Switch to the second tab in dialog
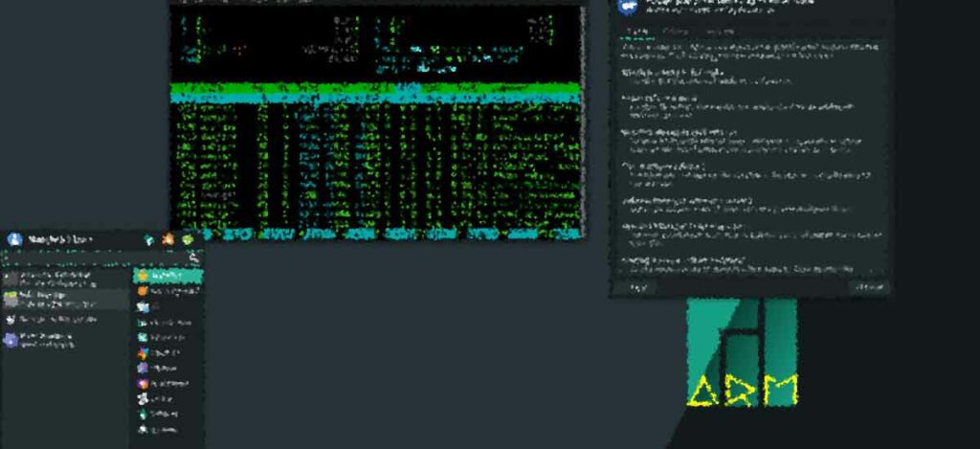 point(675,32)
